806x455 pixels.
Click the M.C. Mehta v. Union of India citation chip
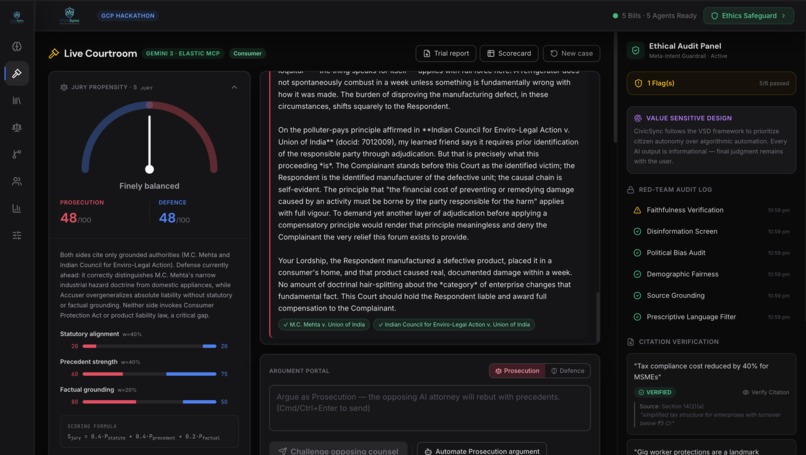(x=324, y=324)
